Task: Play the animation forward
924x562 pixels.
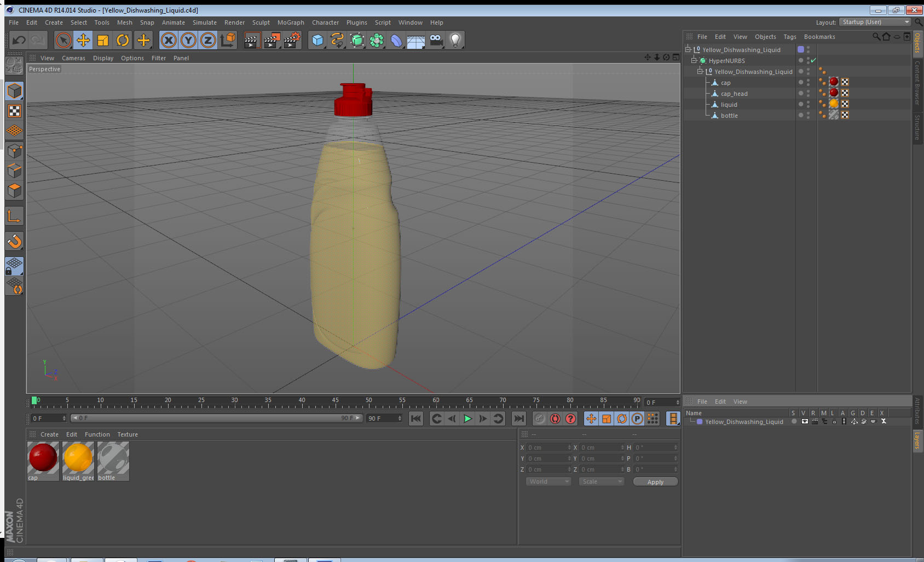Action: (467, 418)
